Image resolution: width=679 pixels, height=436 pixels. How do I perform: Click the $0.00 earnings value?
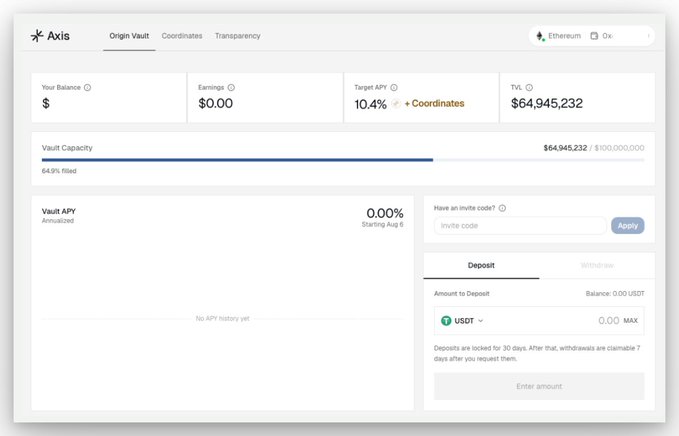tap(216, 103)
